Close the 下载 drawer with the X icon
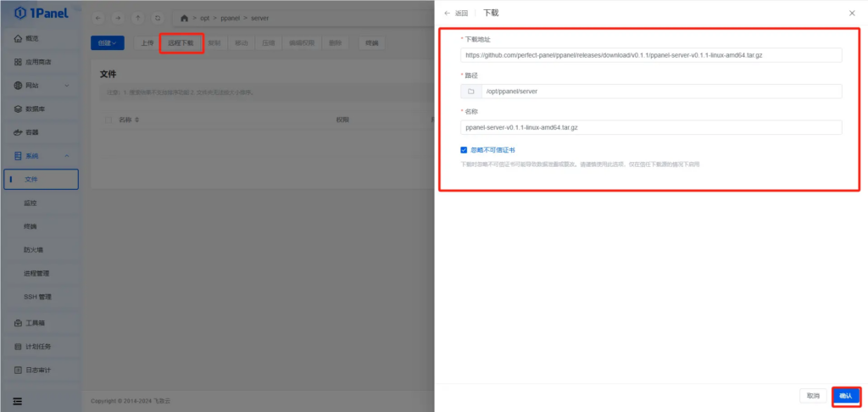 852,13
